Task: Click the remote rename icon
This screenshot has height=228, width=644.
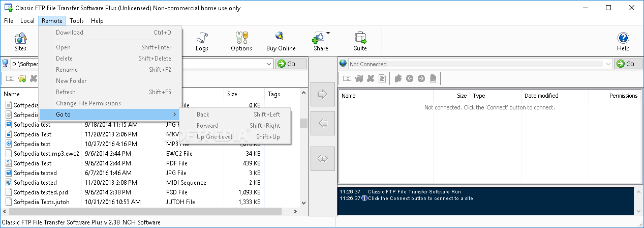Action: click(x=347, y=78)
